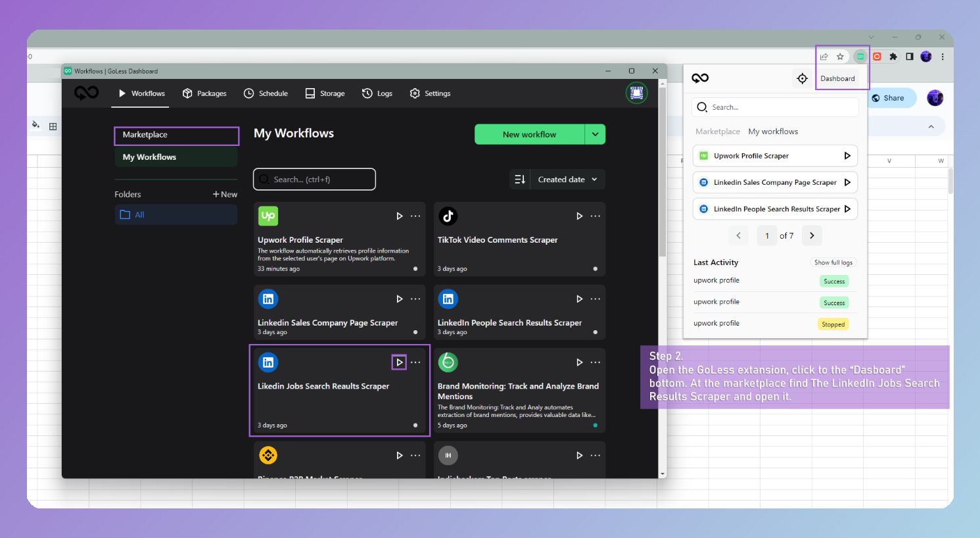This screenshot has height=538, width=980.
Task: Click the GoLess extension icon in Chrome toolbar
Action: pos(860,57)
